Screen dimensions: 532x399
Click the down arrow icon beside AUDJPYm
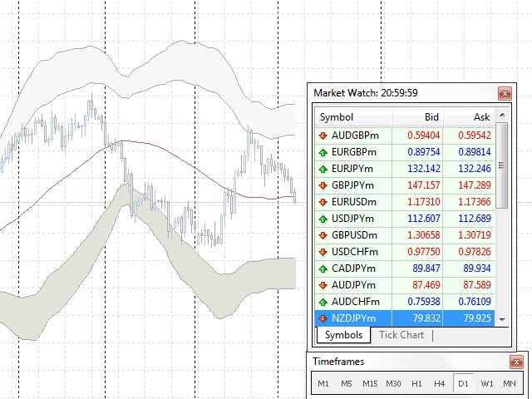click(x=323, y=285)
